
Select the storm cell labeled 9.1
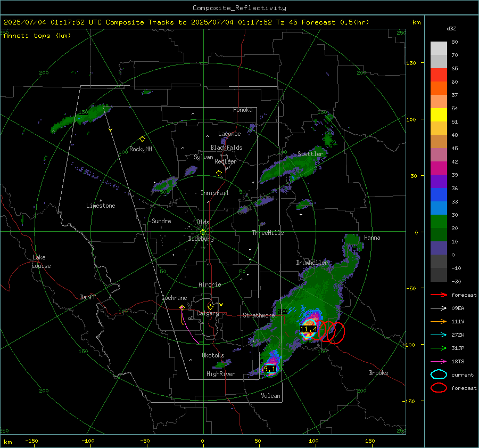point(270,369)
